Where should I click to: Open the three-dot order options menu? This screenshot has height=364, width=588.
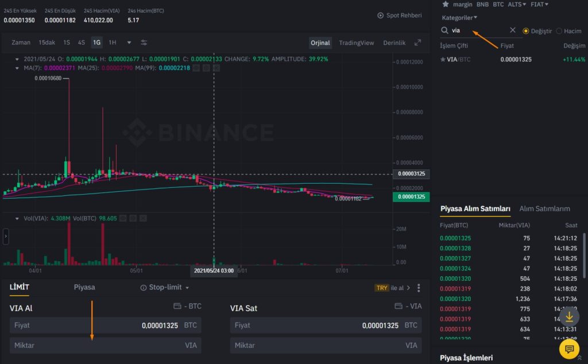tap(419, 288)
